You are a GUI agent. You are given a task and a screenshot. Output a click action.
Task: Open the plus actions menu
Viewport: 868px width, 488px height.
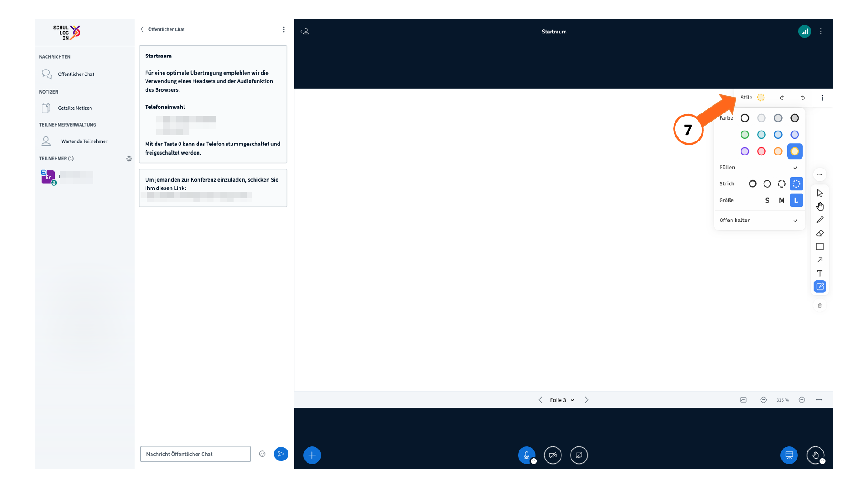click(x=312, y=455)
